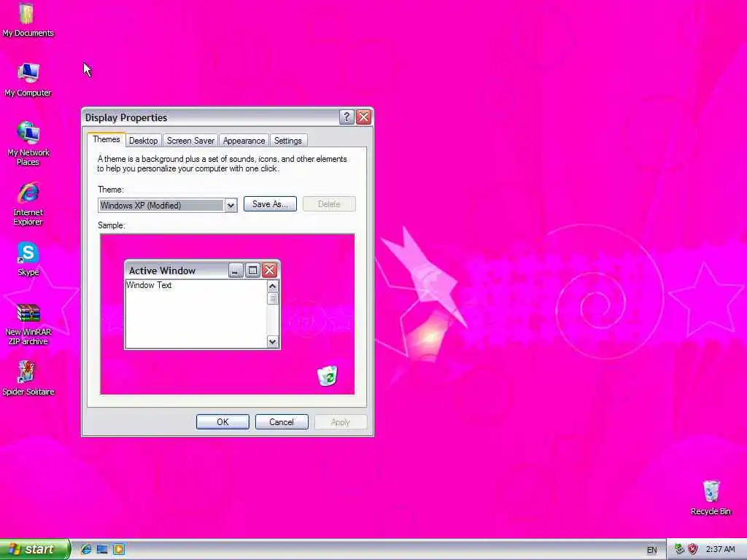Switch to the Desktop tab
747x560 pixels.
(x=144, y=141)
